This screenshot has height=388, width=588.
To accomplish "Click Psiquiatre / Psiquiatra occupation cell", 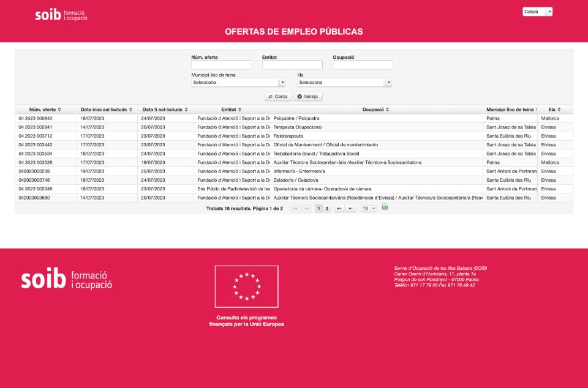I will [x=376, y=118].
